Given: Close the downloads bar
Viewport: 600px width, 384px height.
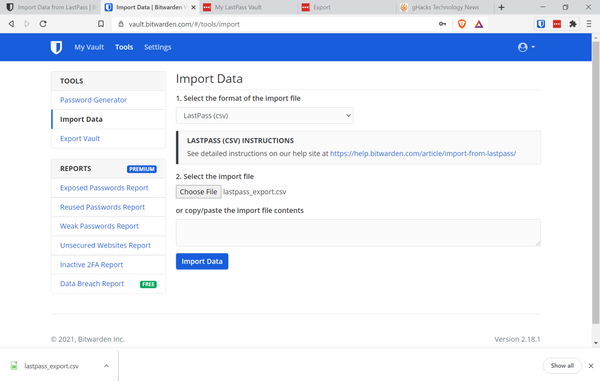Looking at the screenshot, I should 591,366.
